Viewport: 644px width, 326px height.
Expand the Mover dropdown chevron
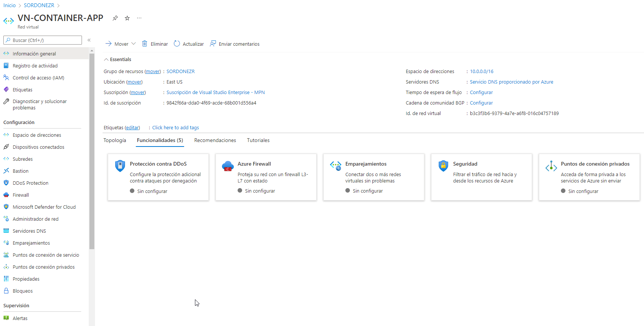pos(134,44)
